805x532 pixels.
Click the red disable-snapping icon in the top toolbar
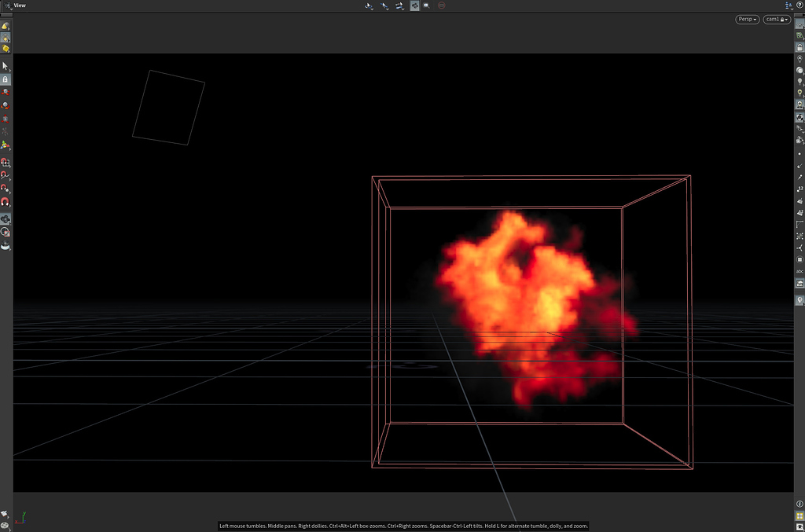(441, 6)
